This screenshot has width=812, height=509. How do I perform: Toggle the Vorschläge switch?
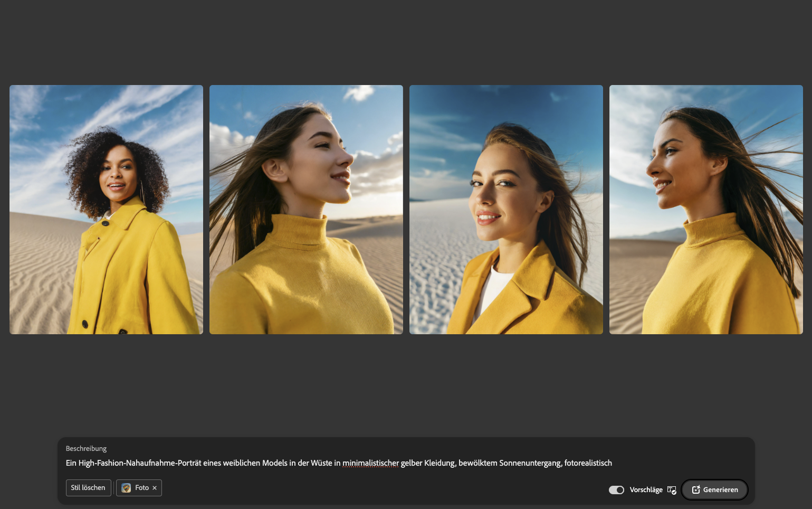coord(616,490)
